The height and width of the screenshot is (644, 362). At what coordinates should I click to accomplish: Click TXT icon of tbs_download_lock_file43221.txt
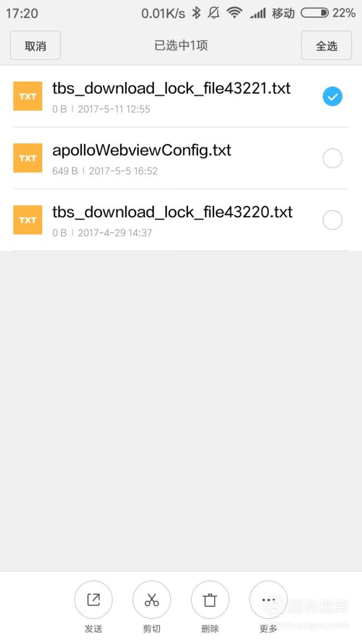(x=27, y=96)
